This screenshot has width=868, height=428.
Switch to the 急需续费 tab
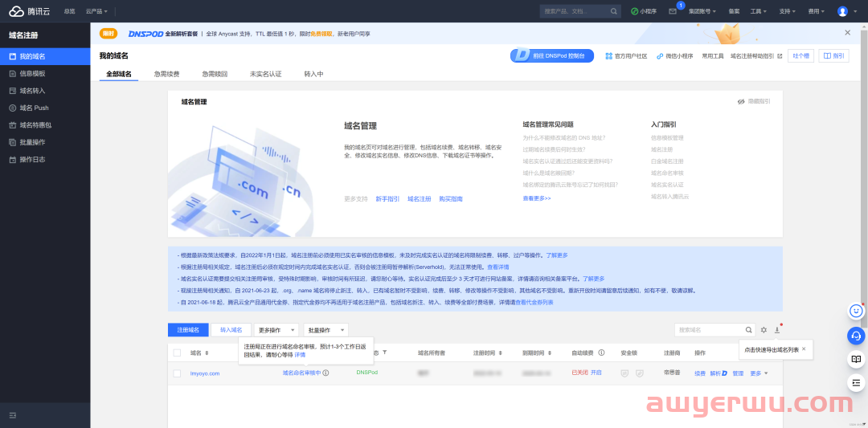(166, 74)
